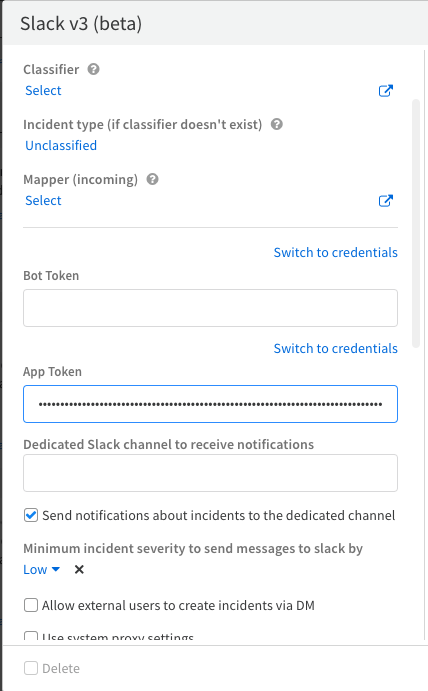The width and height of the screenshot is (428, 691).
Task: Change Unclassified incident type
Action: 61,145
